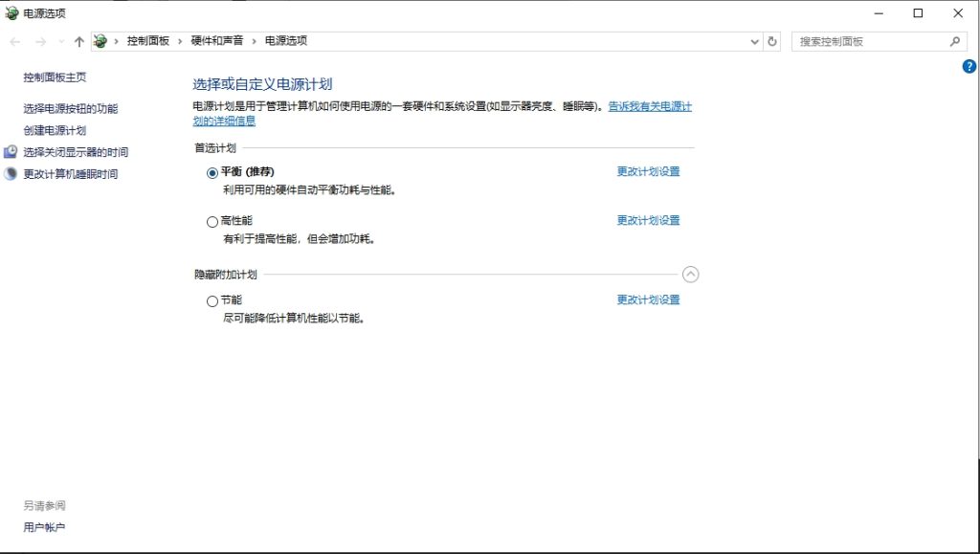Viewport: 980px width, 554px height.
Task: Open help with the blue question icon
Action: click(x=969, y=66)
